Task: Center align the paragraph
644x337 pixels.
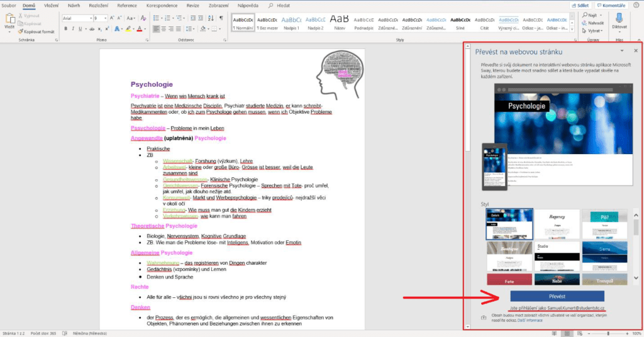Action: click(165, 29)
